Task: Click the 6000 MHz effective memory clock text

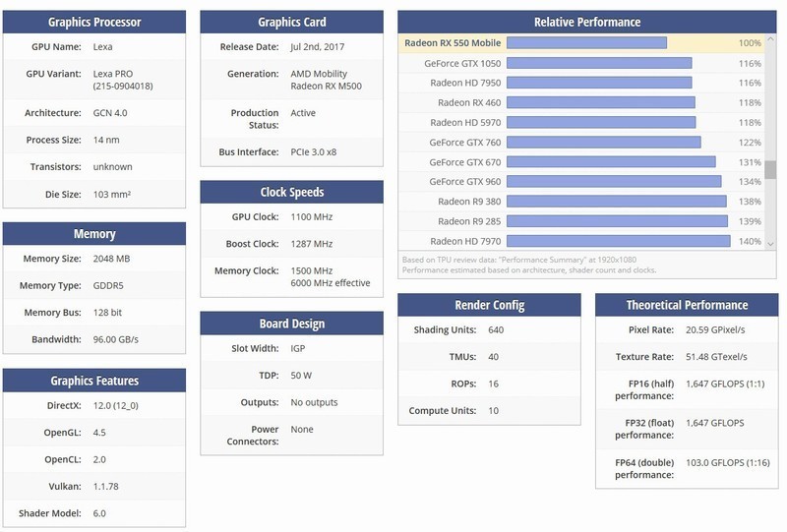Action: (x=330, y=283)
